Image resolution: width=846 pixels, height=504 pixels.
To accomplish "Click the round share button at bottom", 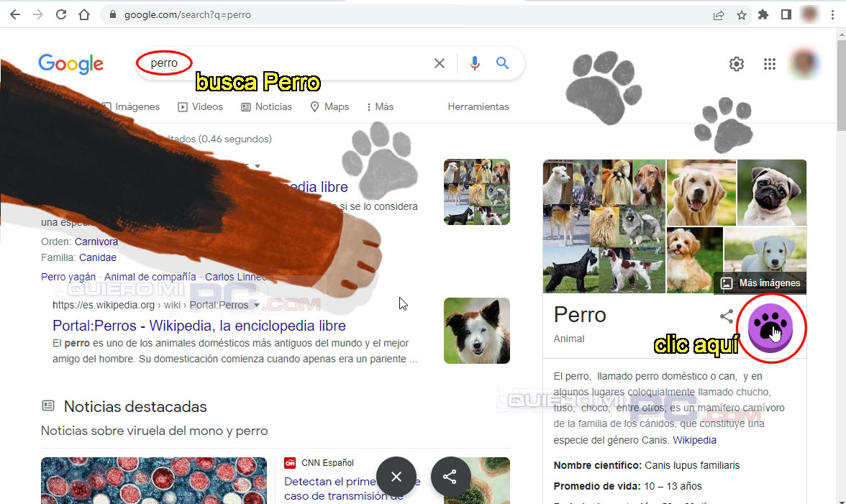I will click(x=450, y=477).
